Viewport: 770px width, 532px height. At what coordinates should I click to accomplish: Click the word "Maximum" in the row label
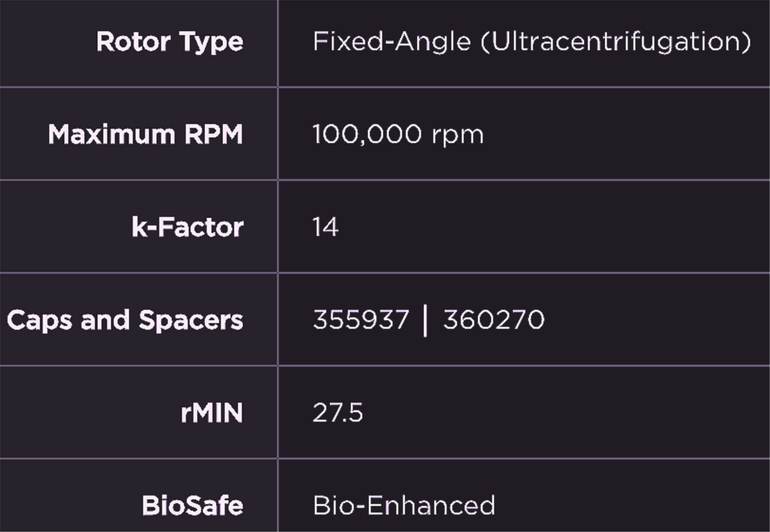[111, 134]
